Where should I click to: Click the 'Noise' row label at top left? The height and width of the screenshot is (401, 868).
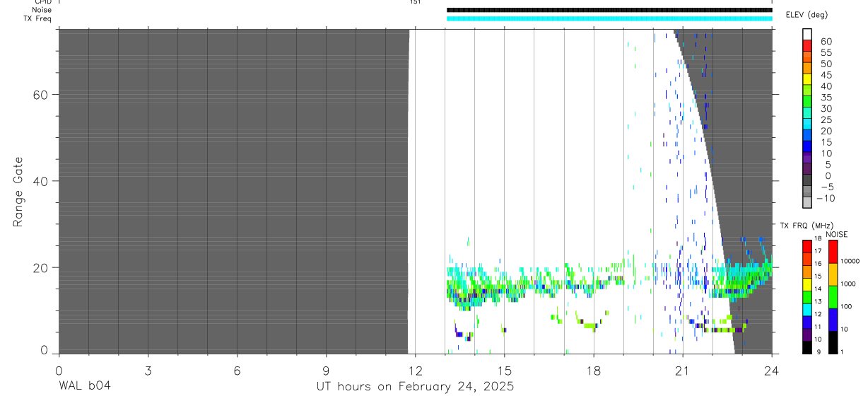pyautogui.click(x=42, y=10)
